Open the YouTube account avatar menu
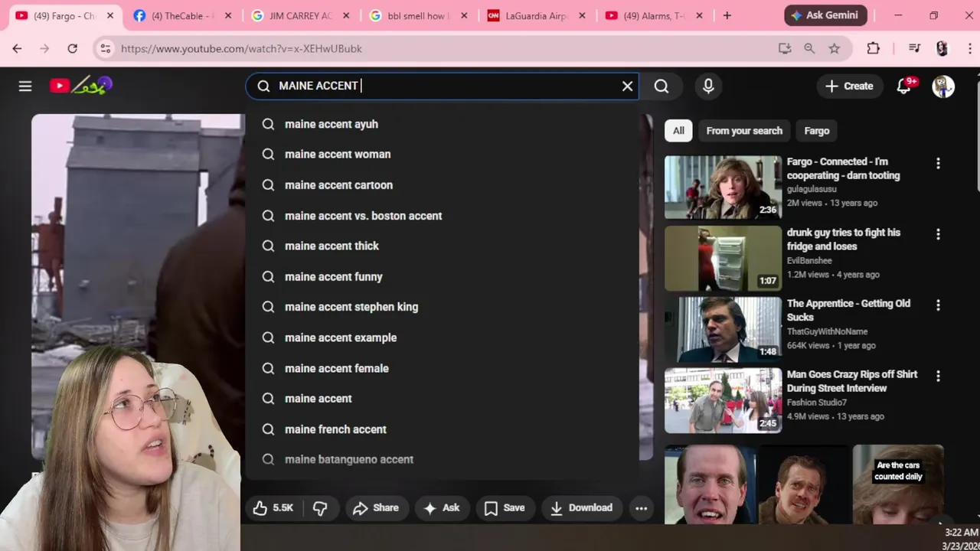The height and width of the screenshot is (551, 980). [x=943, y=86]
